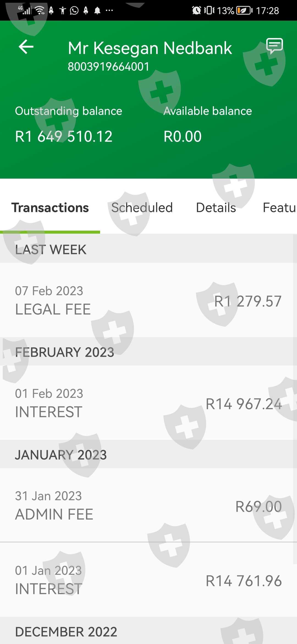Tap the alarm clock status icon
297x644 pixels.
[196, 11]
